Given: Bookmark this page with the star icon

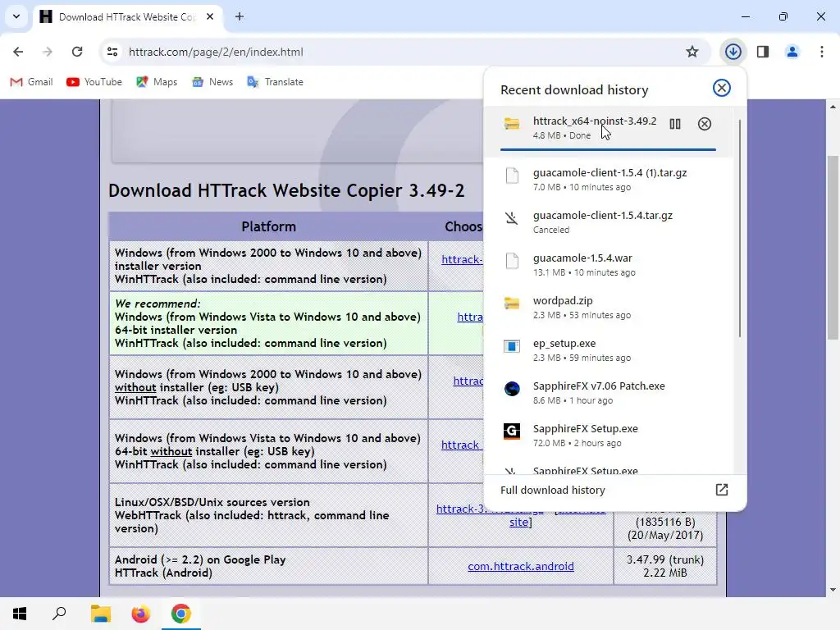Looking at the screenshot, I should coord(692,52).
